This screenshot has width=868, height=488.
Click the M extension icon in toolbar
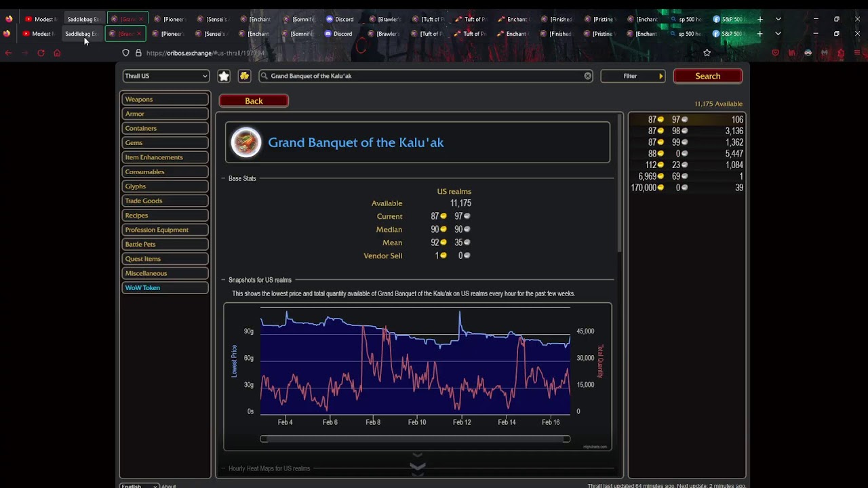825,53
